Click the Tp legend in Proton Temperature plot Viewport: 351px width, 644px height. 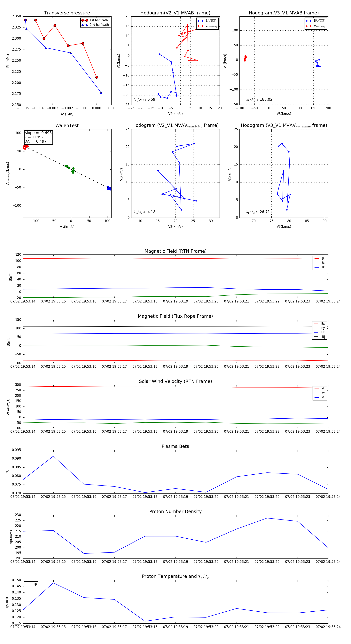coord(31,584)
